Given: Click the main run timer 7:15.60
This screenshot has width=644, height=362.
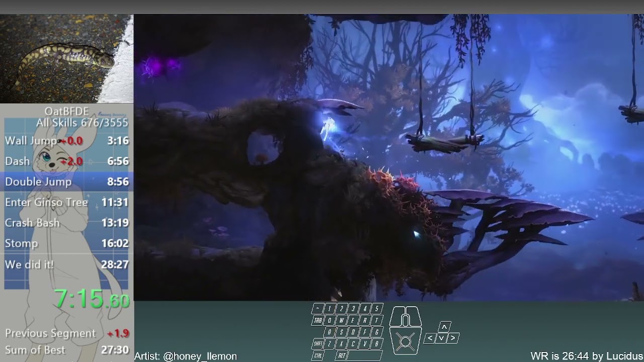Looking at the screenshot, I should [x=92, y=299].
